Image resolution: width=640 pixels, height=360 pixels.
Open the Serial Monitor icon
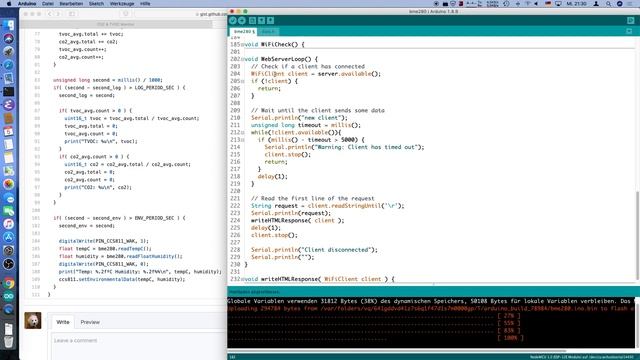[x=631, y=20]
